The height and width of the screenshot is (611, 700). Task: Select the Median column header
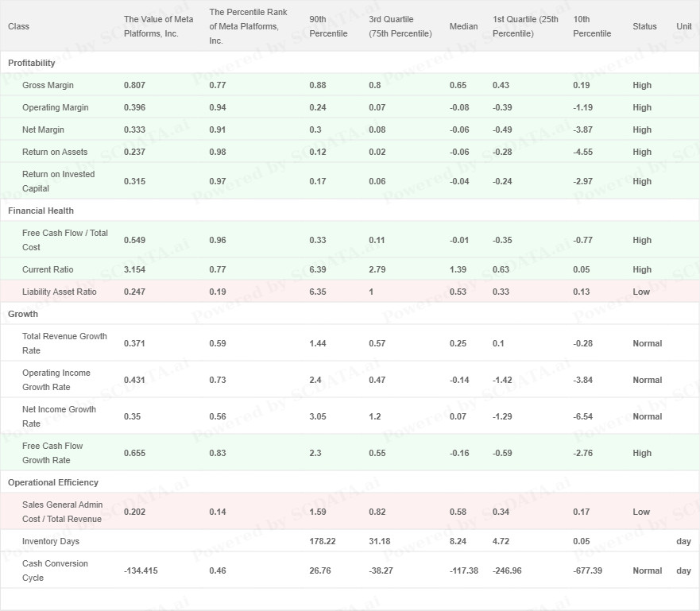[463, 26]
